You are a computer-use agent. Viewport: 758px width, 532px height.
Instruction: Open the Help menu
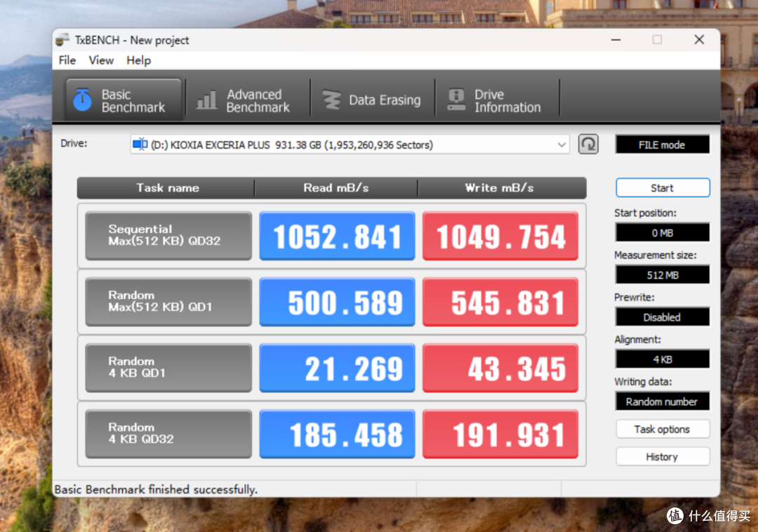(x=139, y=60)
